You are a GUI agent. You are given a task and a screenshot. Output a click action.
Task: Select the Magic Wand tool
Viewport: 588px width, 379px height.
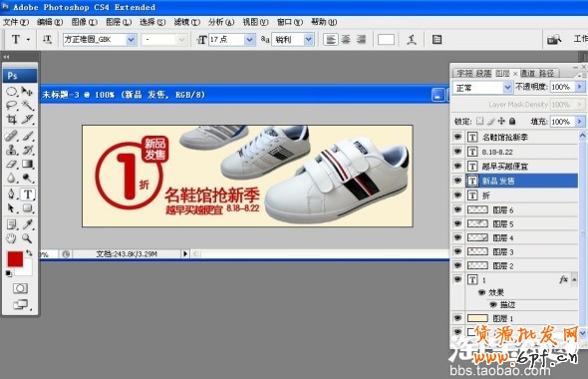[x=27, y=105]
